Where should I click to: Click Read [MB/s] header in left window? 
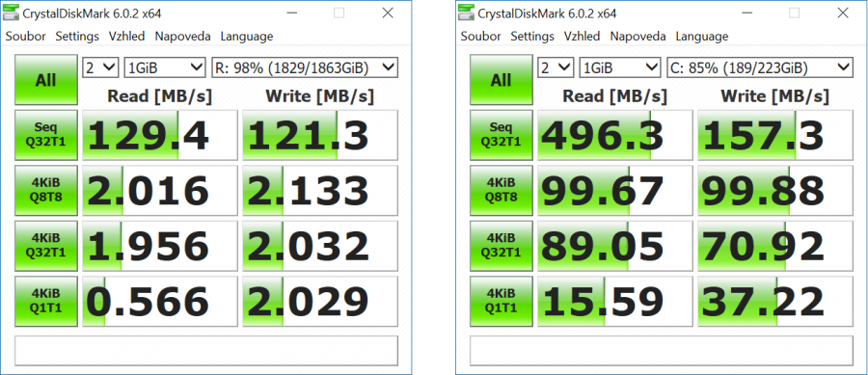coord(159,96)
